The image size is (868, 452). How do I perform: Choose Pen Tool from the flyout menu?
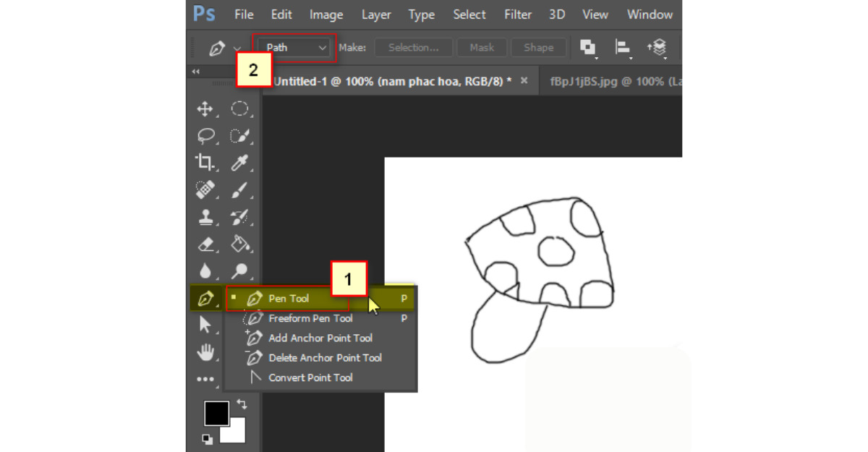tap(319, 298)
